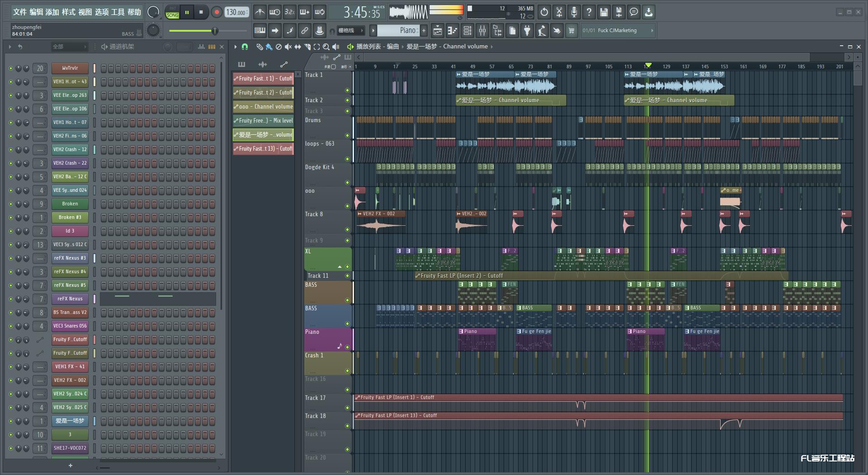The height and width of the screenshot is (475, 868).
Task: Open the Fuck CJMarketing hint panel arrow
Action: pos(652,30)
